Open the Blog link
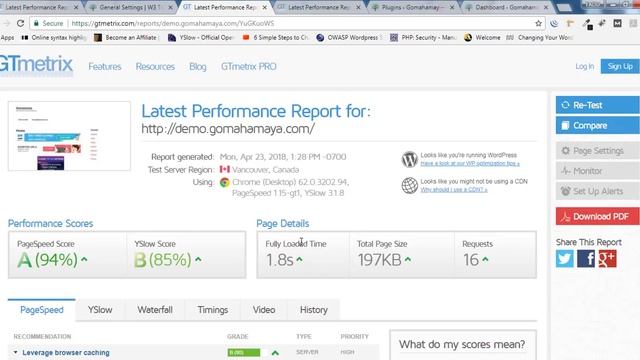The height and width of the screenshot is (360, 640). pyautogui.click(x=198, y=67)
